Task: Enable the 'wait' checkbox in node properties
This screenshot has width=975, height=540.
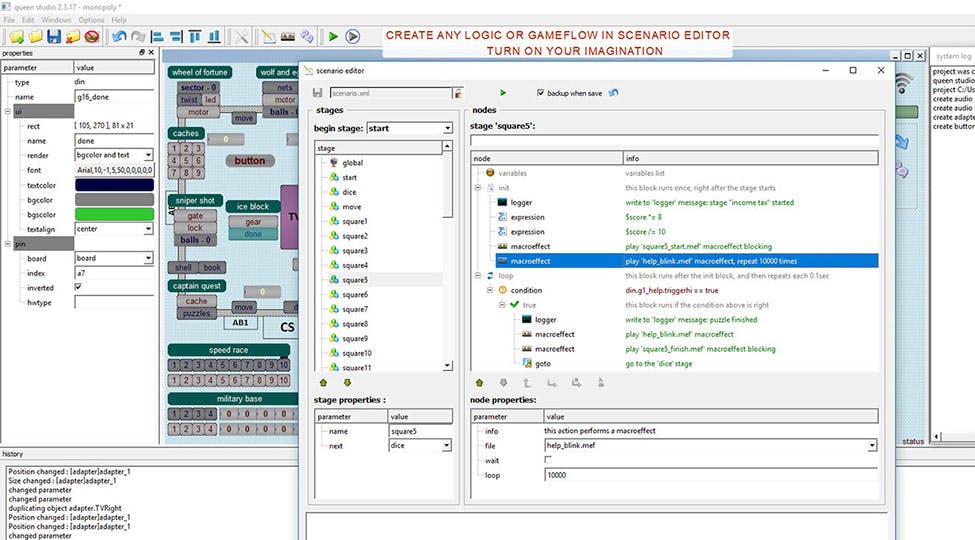Action: (548, 459)
